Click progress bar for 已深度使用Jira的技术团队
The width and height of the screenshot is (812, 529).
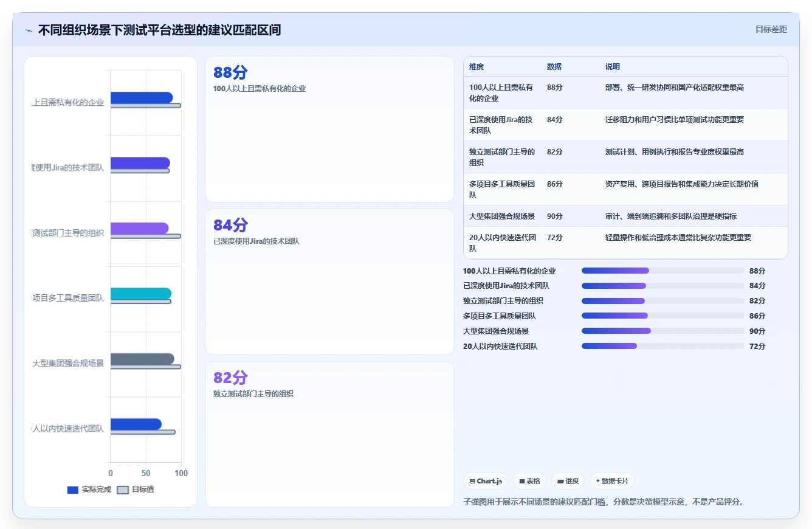[663, 286]
